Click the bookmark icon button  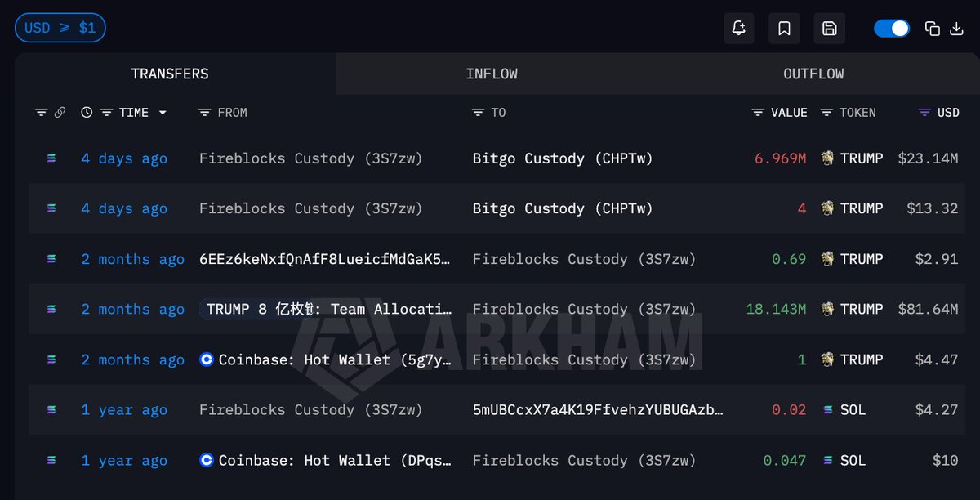[784, 29]
